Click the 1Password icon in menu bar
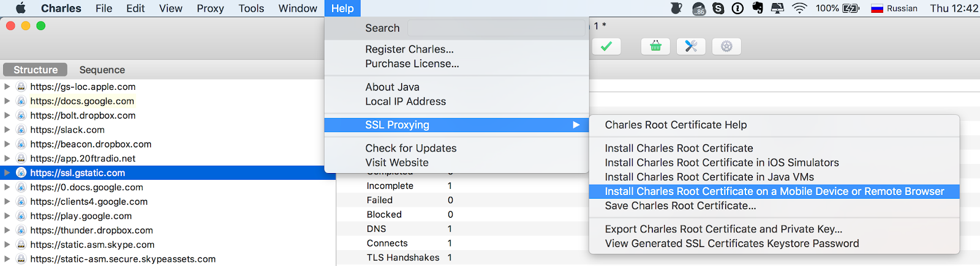 [738, 8]
